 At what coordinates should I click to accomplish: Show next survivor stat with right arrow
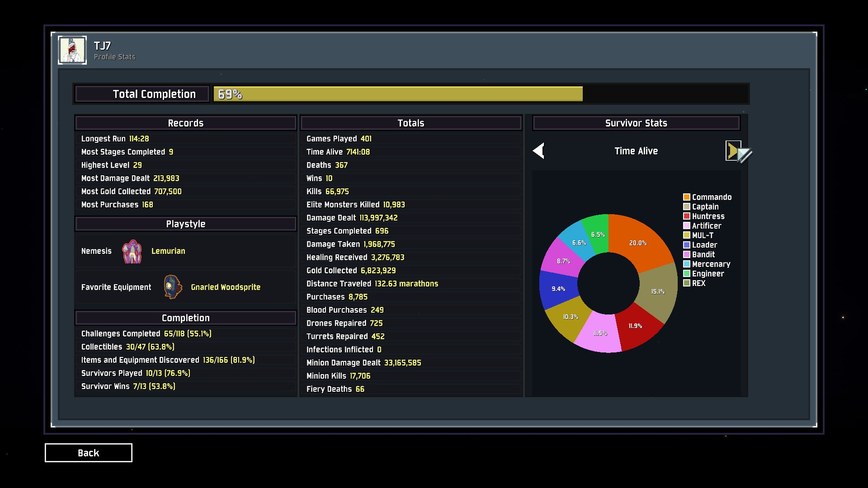tap(732, 151)
